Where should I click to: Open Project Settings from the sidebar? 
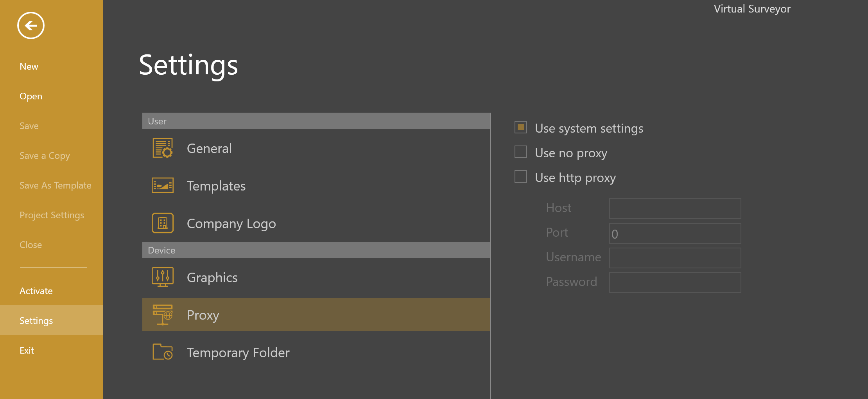(x=52, y=215)
